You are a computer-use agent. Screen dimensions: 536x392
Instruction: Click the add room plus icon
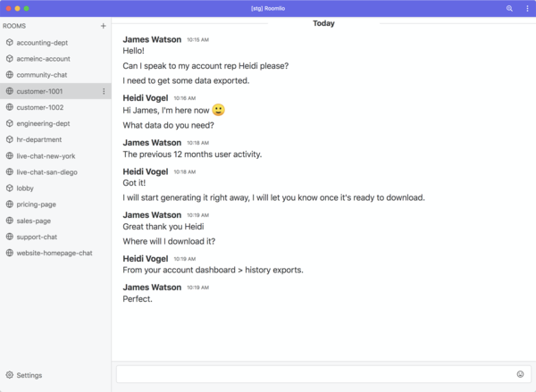coord(104,26)
